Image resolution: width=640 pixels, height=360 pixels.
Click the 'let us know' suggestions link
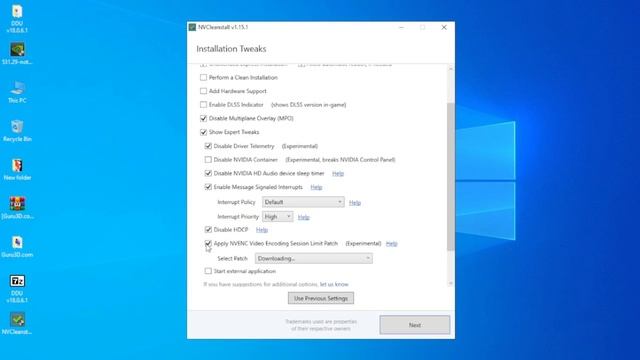pos(334,284)
